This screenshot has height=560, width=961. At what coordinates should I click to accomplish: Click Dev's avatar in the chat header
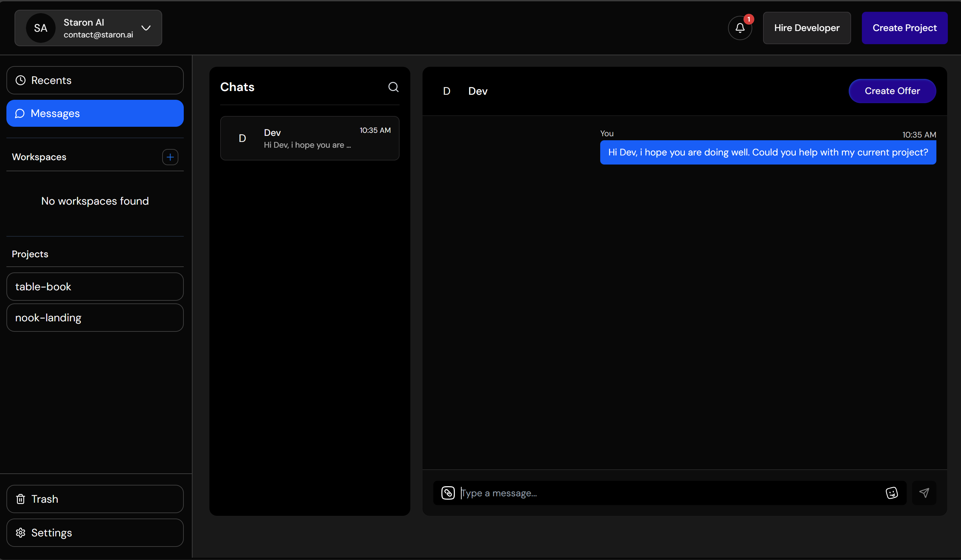pyautogui.click(x=446, y=91)
